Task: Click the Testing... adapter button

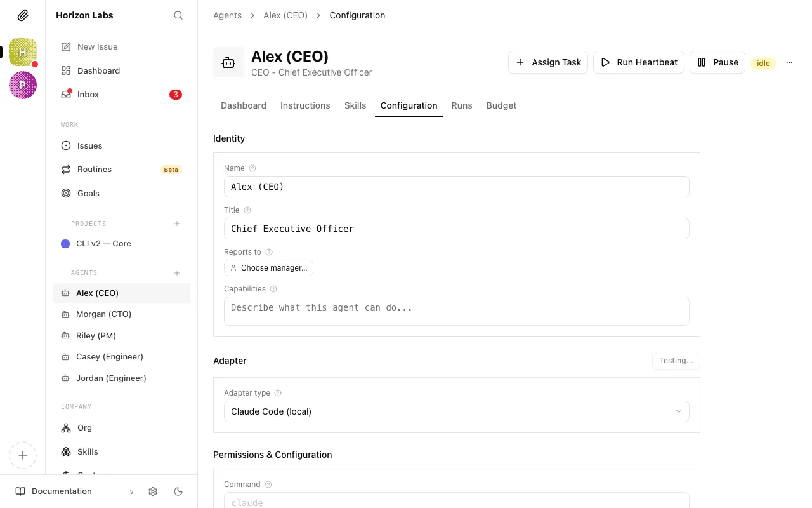Action: (x=676, y=361)
